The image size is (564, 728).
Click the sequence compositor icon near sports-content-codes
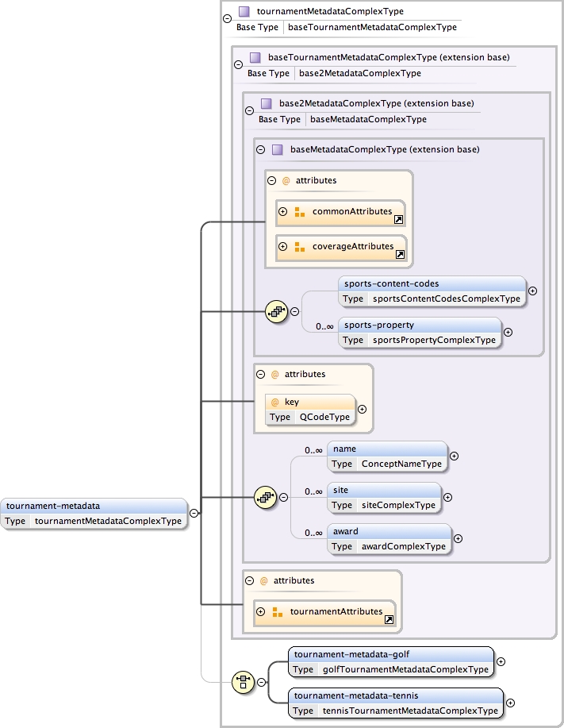coord(275,312)
